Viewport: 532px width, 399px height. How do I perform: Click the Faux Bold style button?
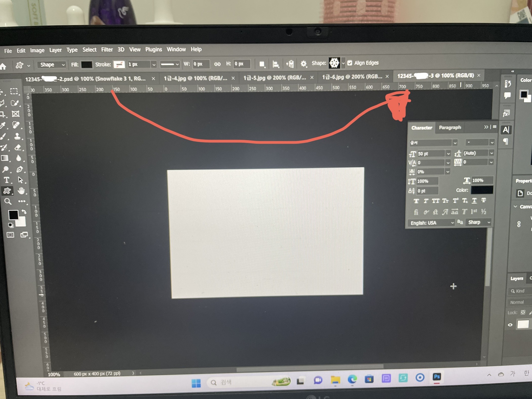(x=416, y=201)
